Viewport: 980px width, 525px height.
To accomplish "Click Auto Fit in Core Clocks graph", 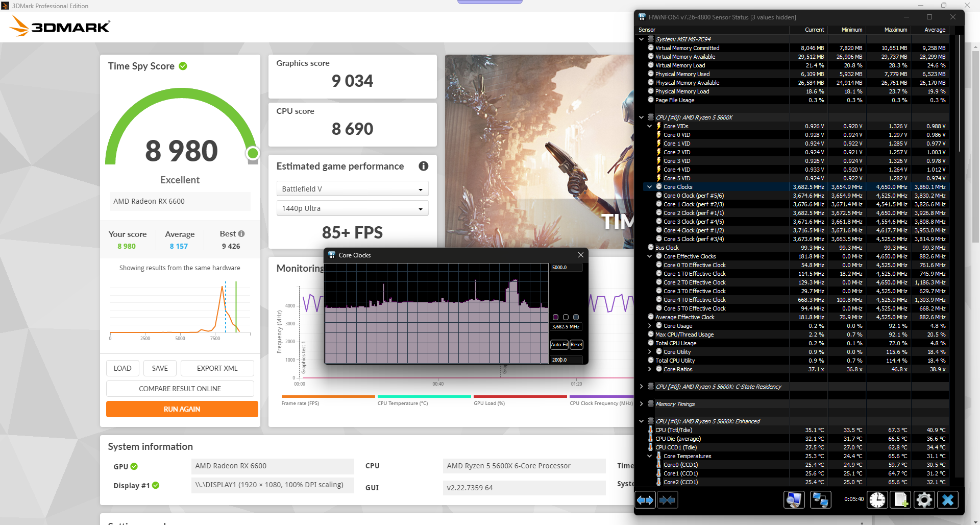I will point(559,345).
